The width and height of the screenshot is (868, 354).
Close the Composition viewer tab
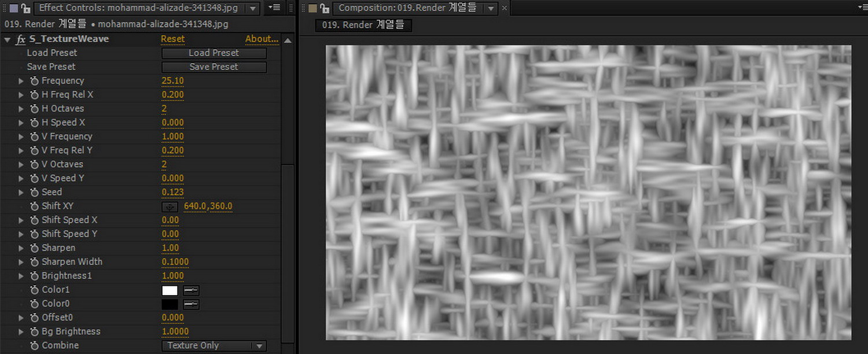click(x=504, y=8)
